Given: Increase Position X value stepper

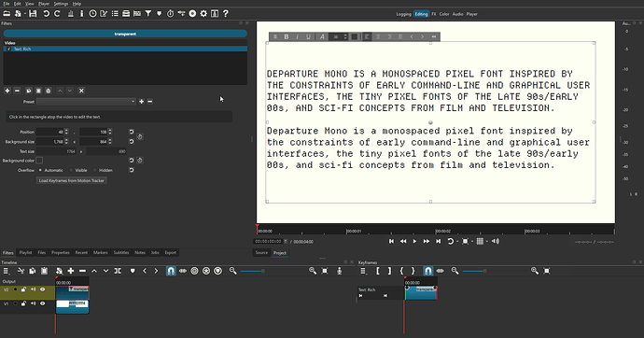Looking at the screenshot, I should [66, 130].
